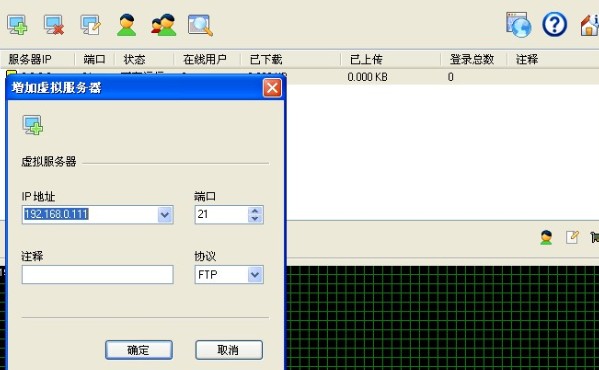Close the 增加虚拟服务器 dialog
The image size is (599, 370).
[x=272, y=88]
